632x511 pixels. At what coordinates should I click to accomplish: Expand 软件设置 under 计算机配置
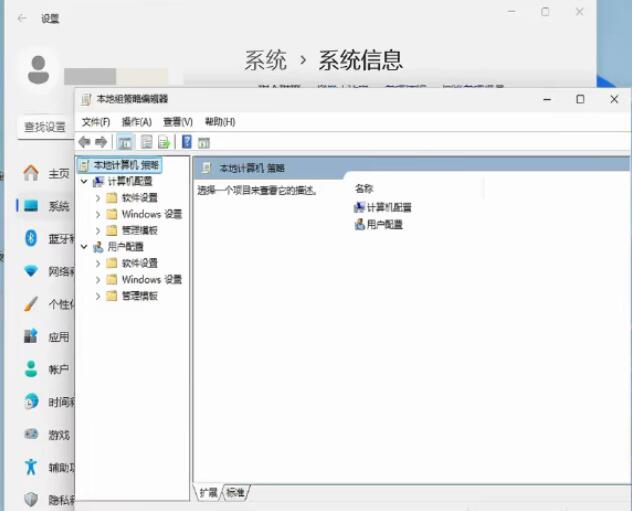pyautogui.click(x=98, y=198)
